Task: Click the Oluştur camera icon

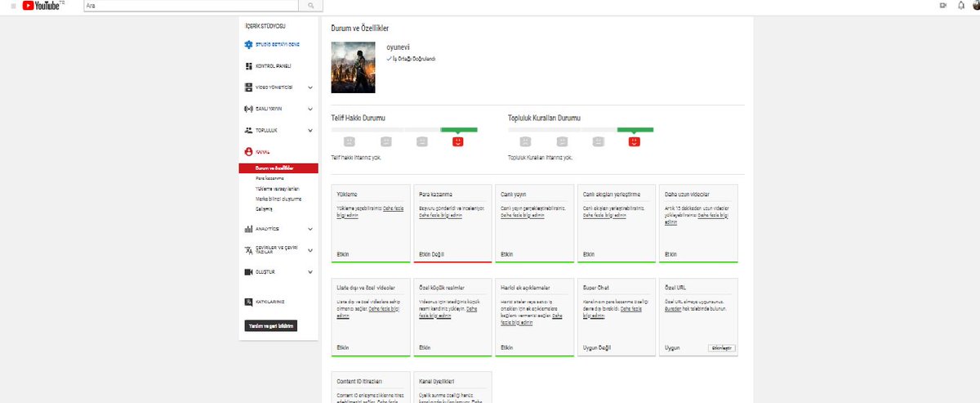Action: click(x=249, y=271)
